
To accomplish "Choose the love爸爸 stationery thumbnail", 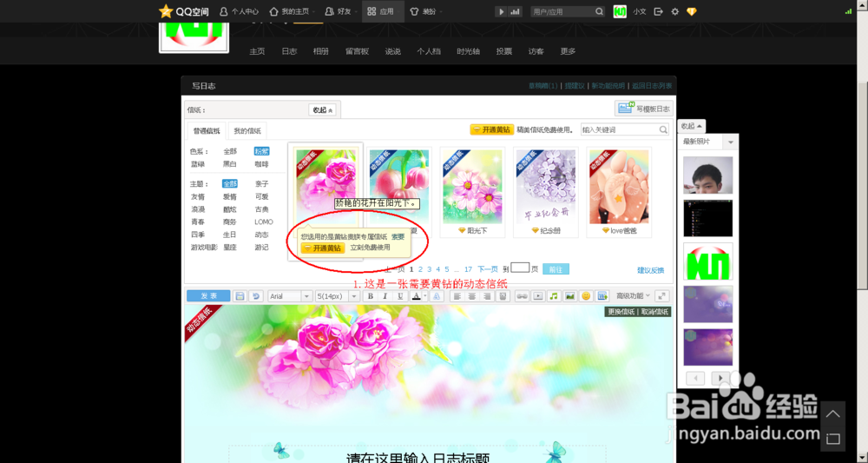I will 619,187.
